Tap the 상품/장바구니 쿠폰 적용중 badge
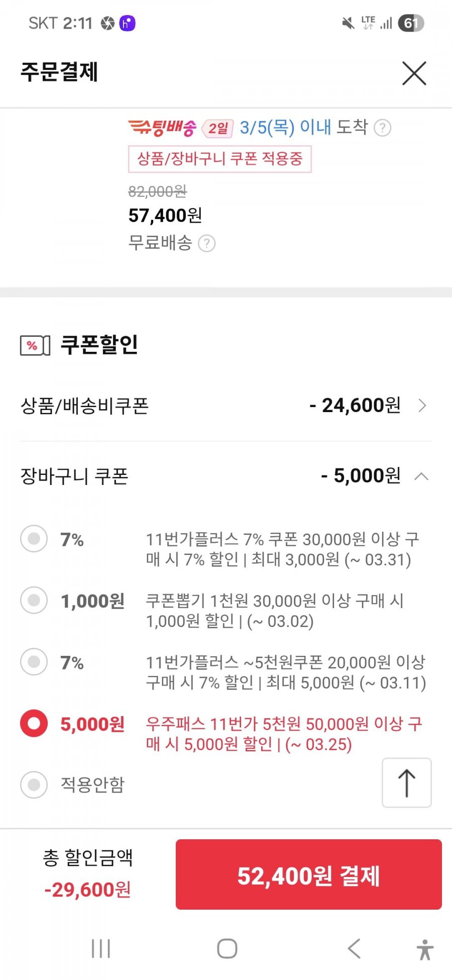 click(x=220, y=159)
